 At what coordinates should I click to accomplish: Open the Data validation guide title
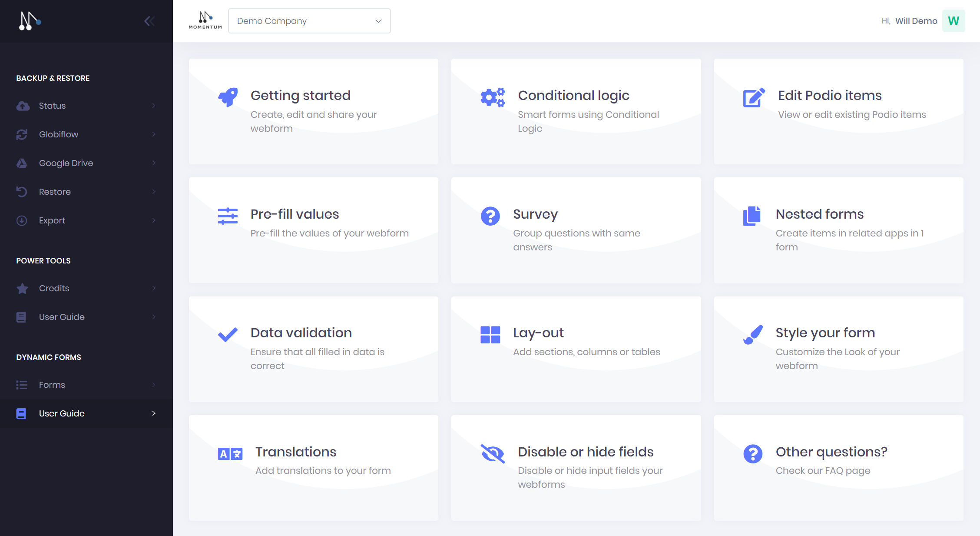(x=301, y=333)
